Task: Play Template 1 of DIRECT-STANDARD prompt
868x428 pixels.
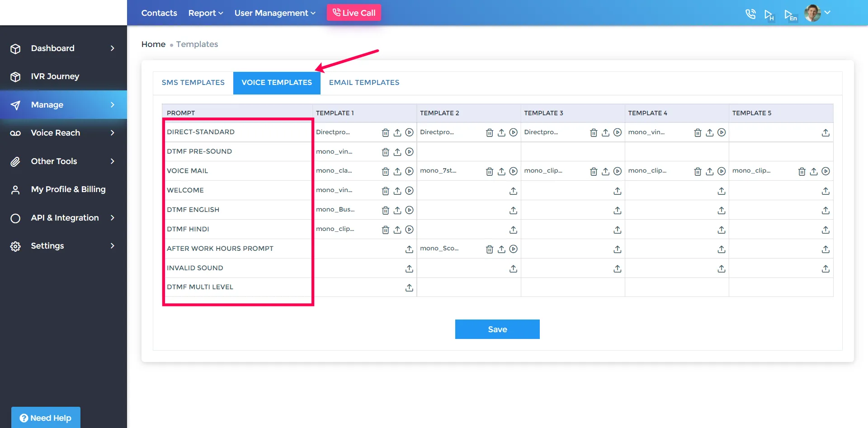Action: point(410,132)
